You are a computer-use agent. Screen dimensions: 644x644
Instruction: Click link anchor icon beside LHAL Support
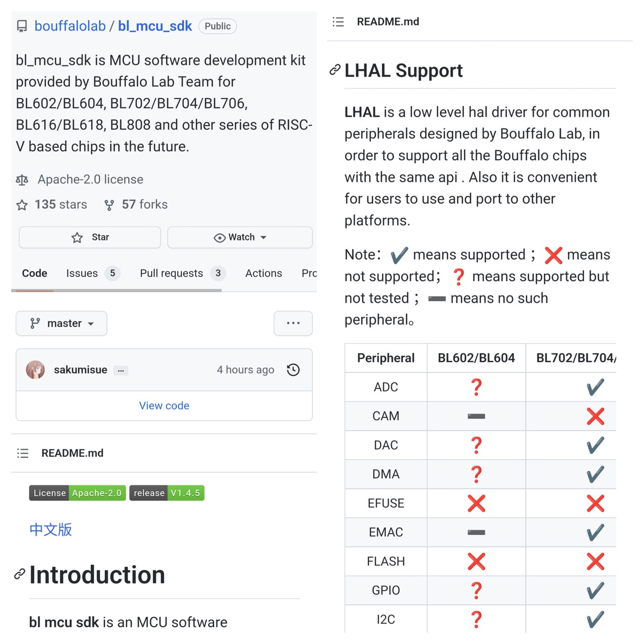pyautogui.click(x=335, y=70)
